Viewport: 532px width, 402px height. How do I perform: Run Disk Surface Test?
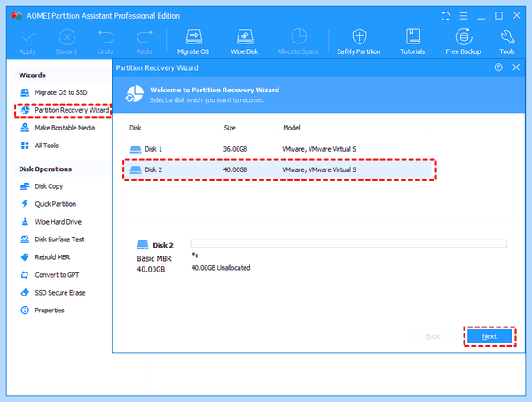pyautogui.click(x=52, y=240)
